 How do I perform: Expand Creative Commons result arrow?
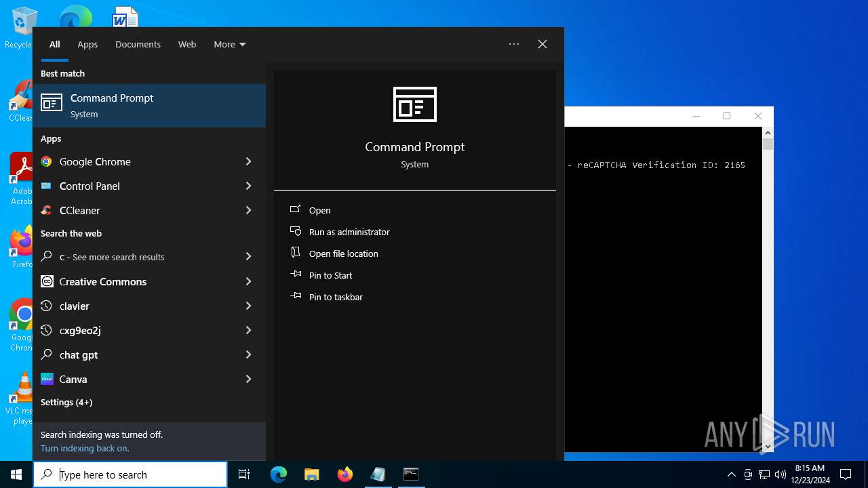[x=248, y=281]
